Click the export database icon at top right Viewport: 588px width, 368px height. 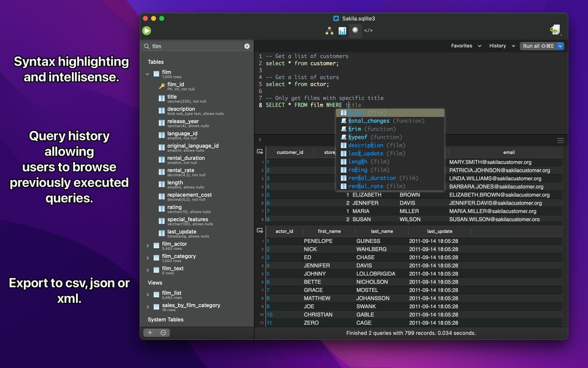555,30
